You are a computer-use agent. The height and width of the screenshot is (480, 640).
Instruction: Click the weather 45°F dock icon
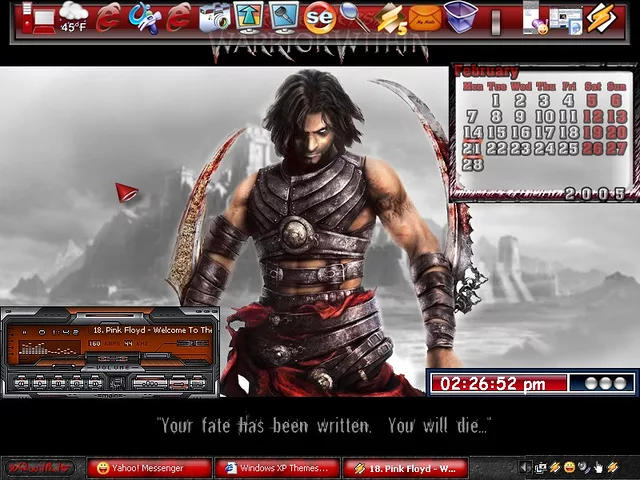pyautogui.click(x=73, y=17)
